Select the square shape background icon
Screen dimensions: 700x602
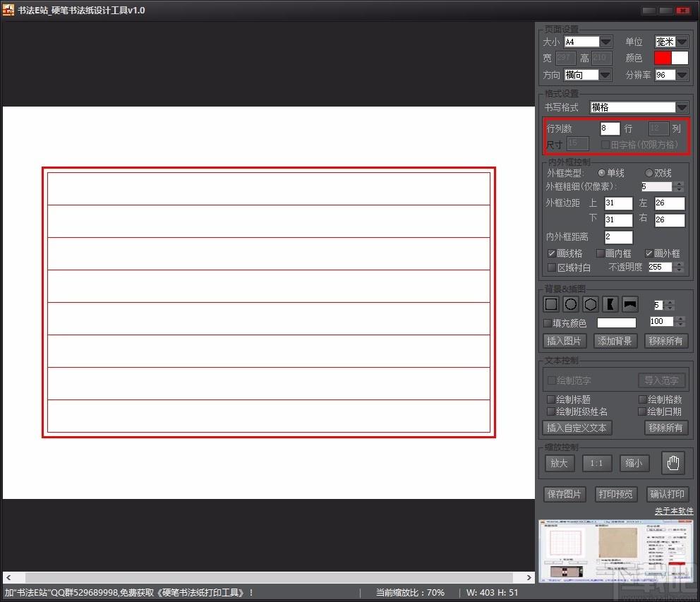point(551,304)
